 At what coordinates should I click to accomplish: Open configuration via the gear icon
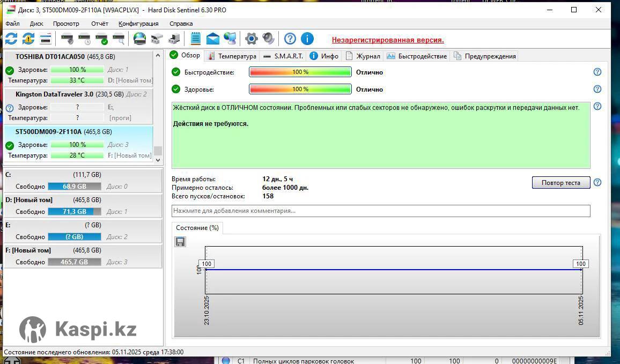tap(251, 39)
